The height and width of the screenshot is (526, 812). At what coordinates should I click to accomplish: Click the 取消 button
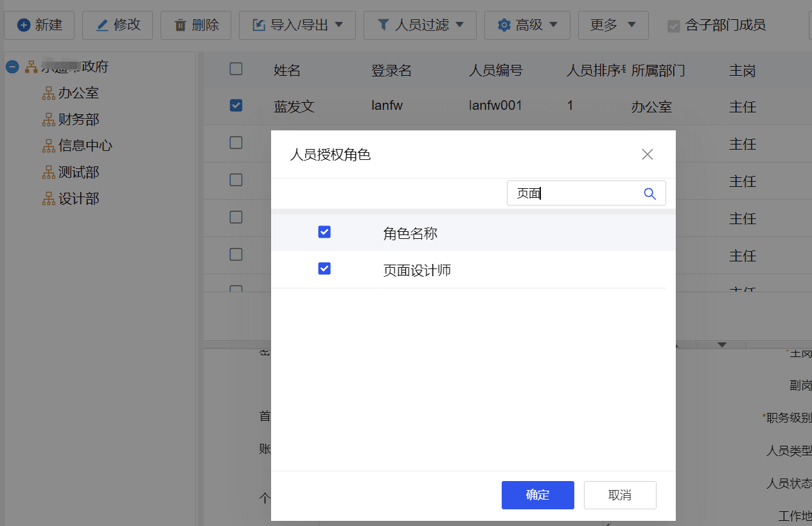[620, 495]
